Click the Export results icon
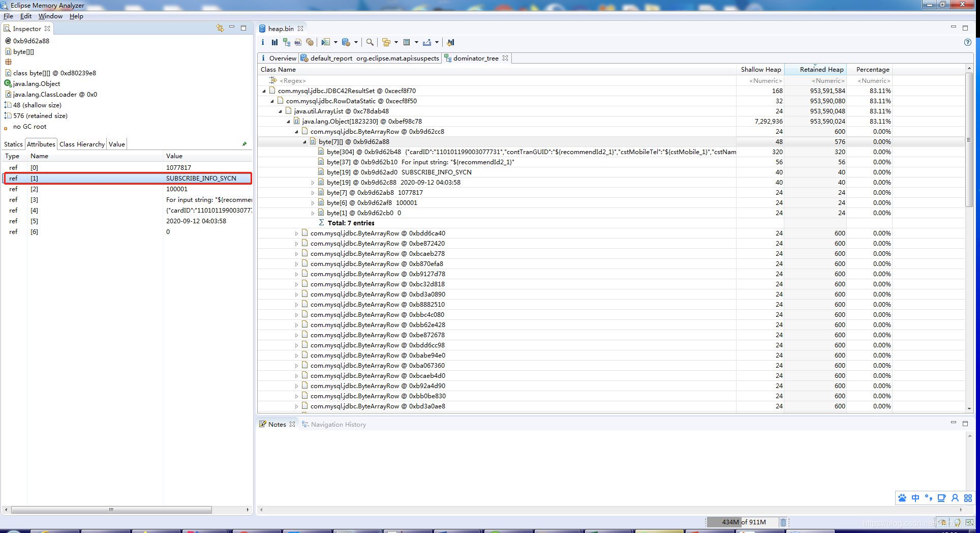This screenshot has width=980, height=533. tap(427, 42)
